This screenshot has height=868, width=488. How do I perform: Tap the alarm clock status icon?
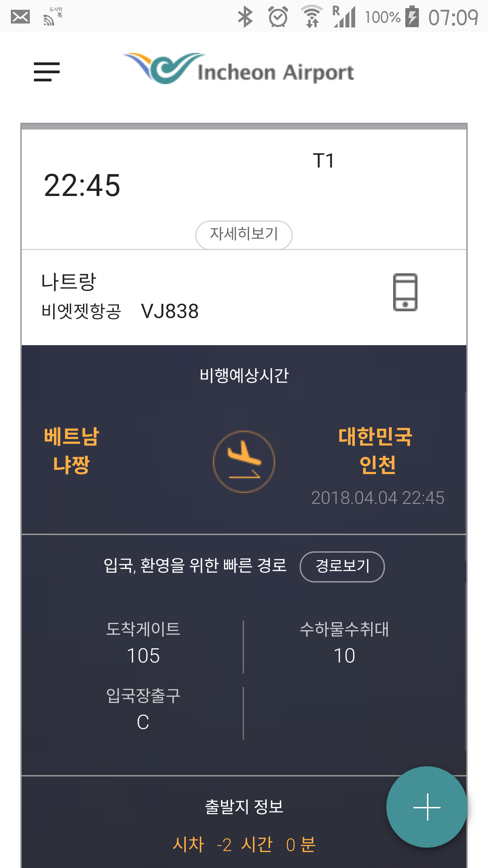[x=278, y=17]
